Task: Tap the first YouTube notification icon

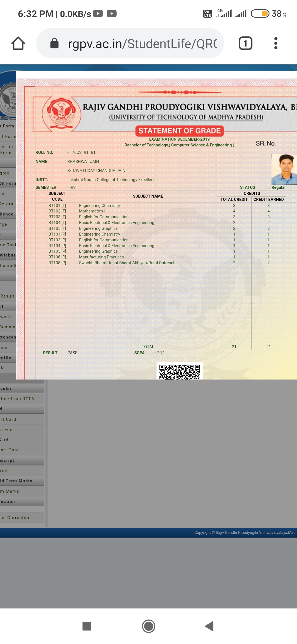Action: click(x=98, y=13)
